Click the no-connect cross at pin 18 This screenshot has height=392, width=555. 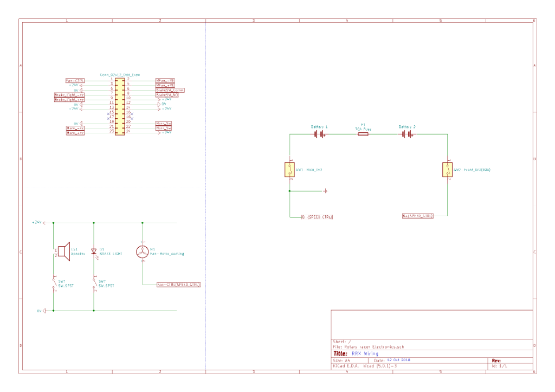pos(132,118)
